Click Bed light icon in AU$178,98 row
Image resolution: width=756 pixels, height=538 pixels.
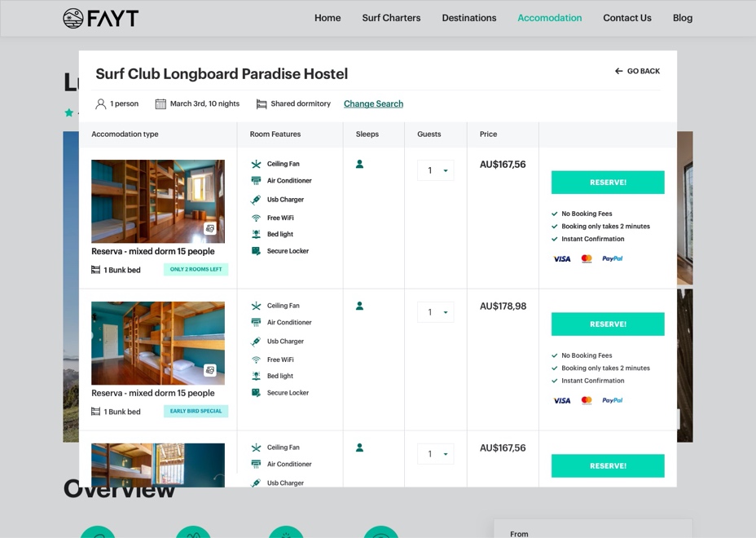pyautogui.click(x=256, y=376)
